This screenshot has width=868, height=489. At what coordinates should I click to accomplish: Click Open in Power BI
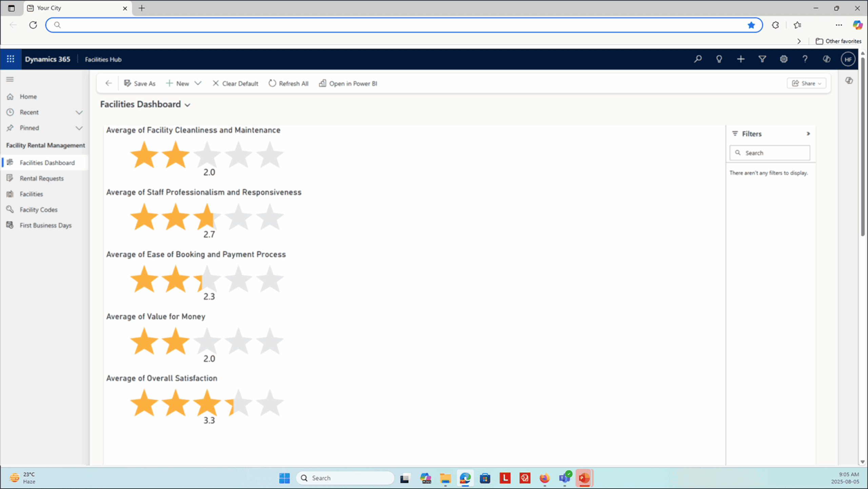348,83
